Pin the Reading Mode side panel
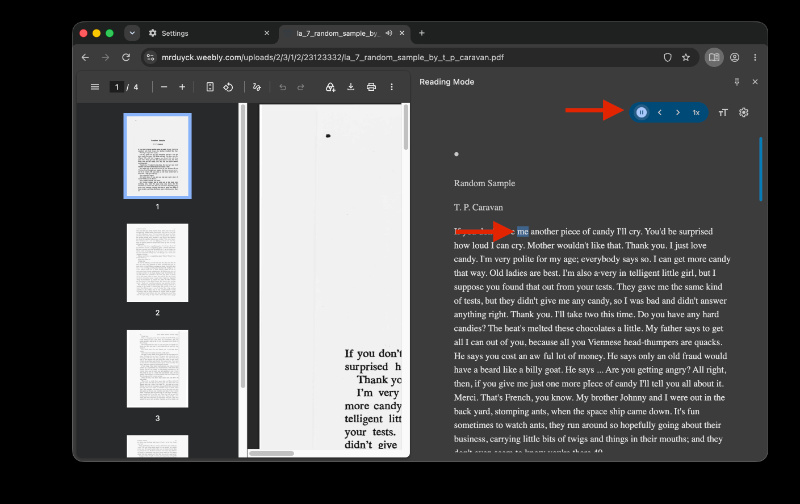Screen dimensions: 800x504 [x=737, y=82]
